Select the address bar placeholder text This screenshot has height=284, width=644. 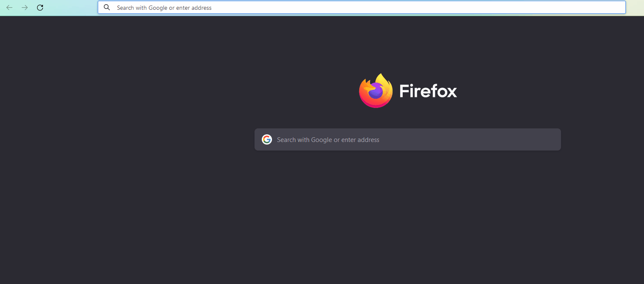click(165, 7)
